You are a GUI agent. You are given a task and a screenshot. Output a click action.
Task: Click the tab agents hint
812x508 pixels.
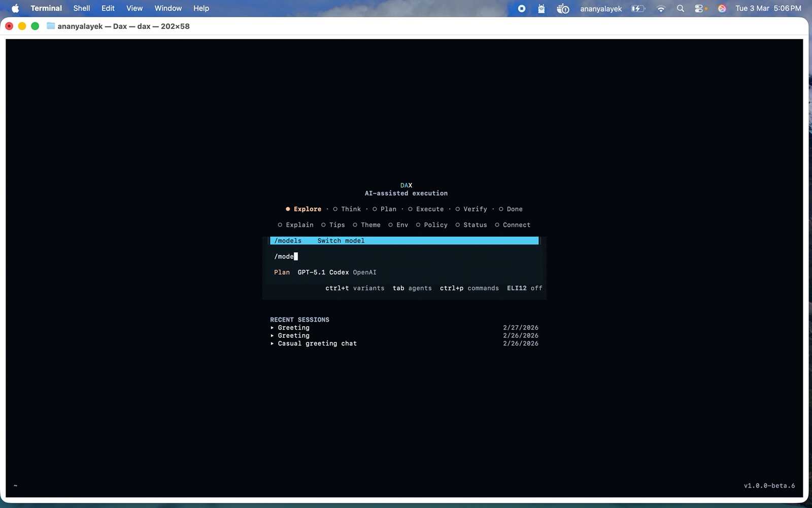pos(412,288)
